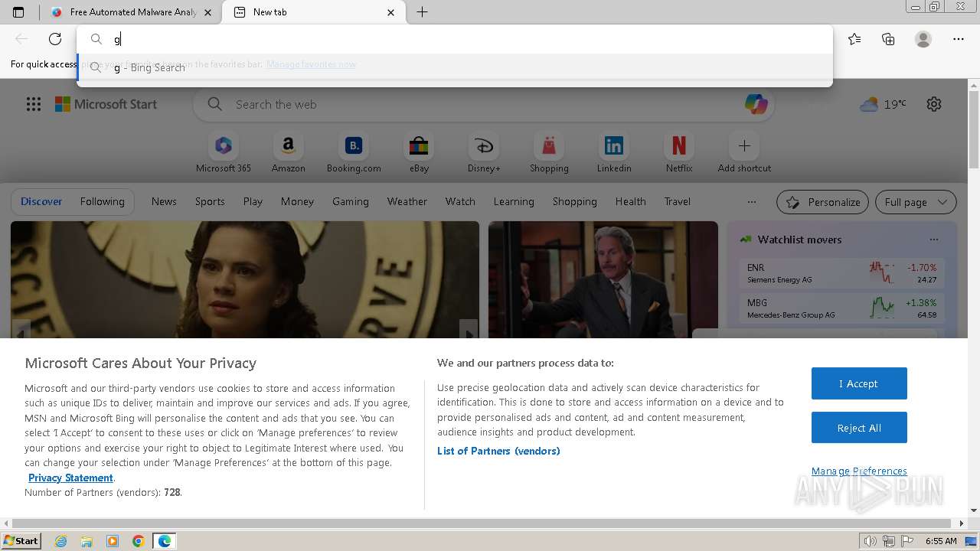The image size is (980, 551).
Task: Click the browser Refresh button
Action: point(55,39)
